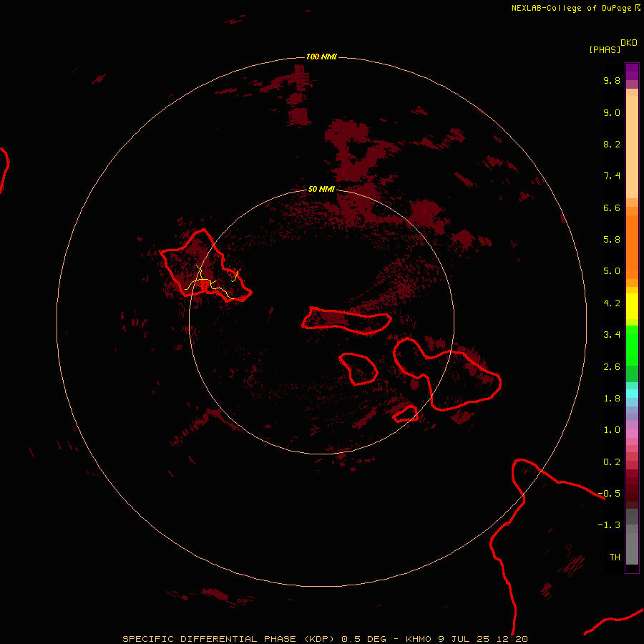Select the 9.8 scale value
644x644 pixels.
pos(612,80)
